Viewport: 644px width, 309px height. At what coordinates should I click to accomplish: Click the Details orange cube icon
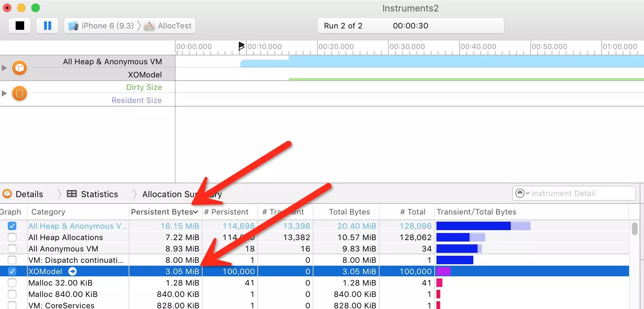(7, 194)
